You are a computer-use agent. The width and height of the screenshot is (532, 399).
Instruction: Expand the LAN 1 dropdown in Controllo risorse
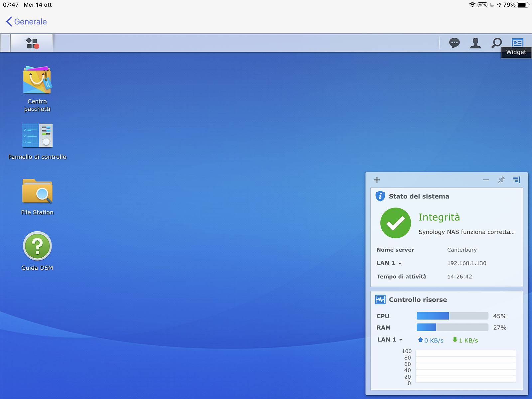click(390, 339)
